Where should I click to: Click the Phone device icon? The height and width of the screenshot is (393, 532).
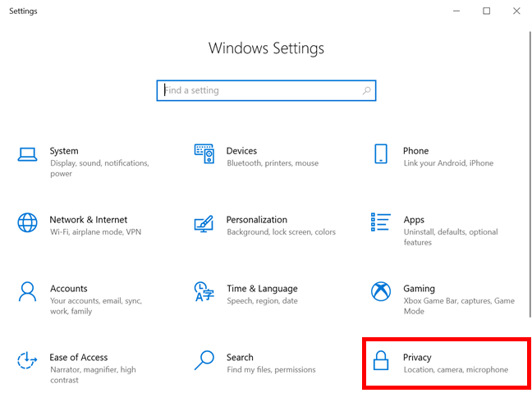coord(381,153)
